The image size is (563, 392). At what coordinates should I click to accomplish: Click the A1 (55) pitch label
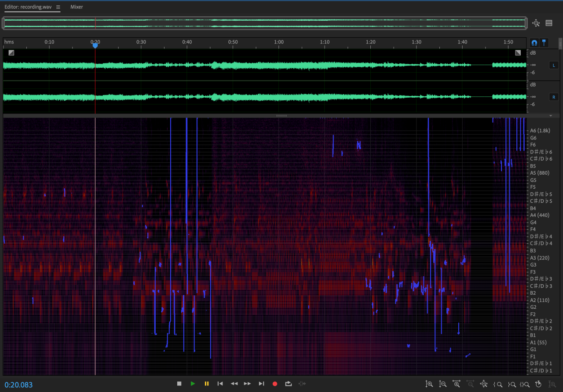pos(538,342)
